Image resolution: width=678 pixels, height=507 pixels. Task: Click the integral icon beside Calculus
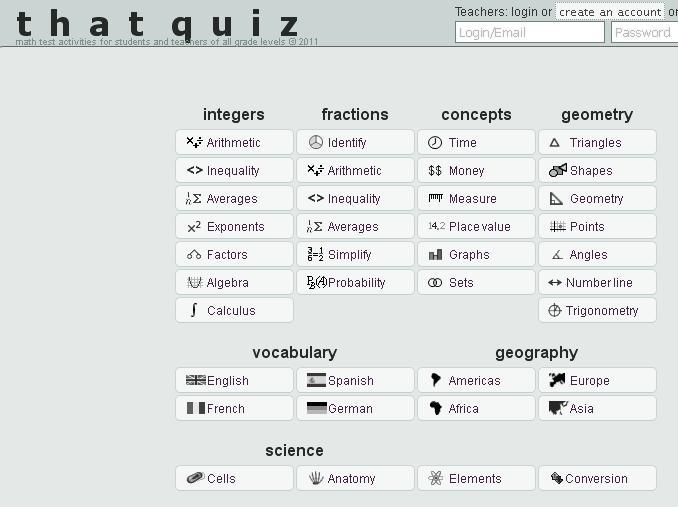194,310
